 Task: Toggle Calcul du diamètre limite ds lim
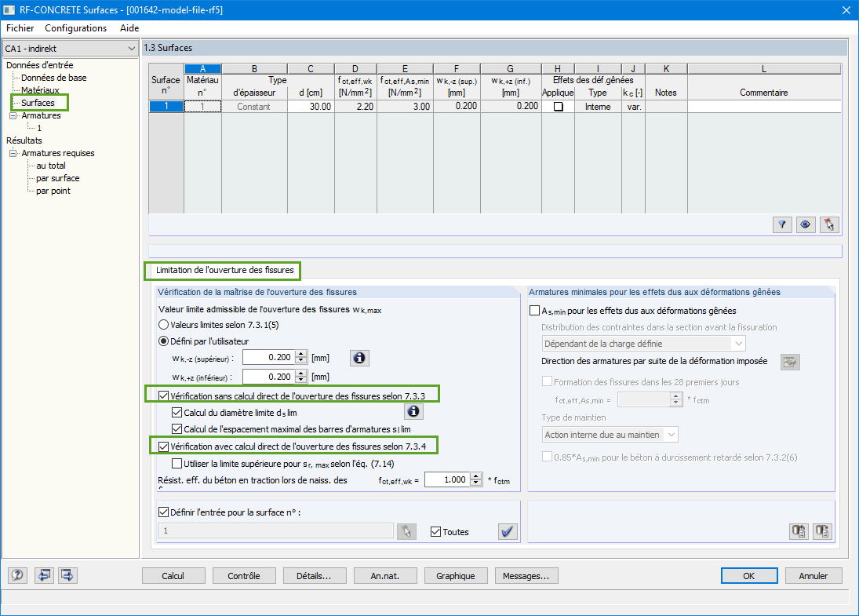[x=177, y=413]
